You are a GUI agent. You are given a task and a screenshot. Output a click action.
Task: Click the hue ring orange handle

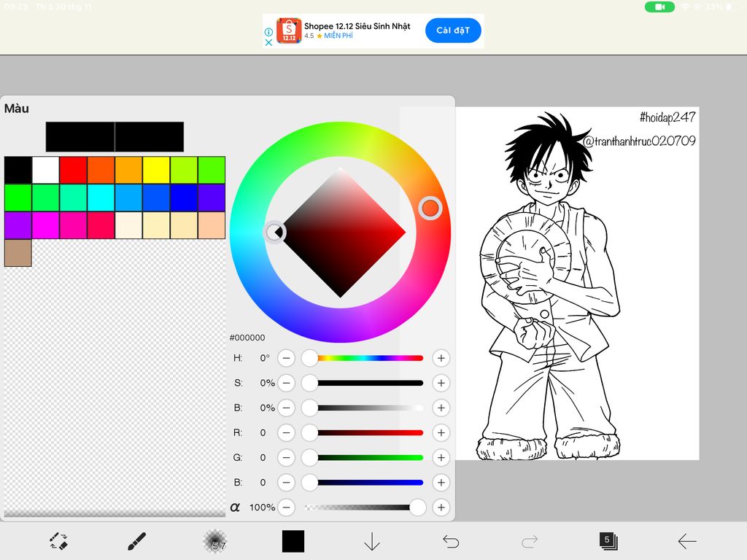tap(430, 208)
